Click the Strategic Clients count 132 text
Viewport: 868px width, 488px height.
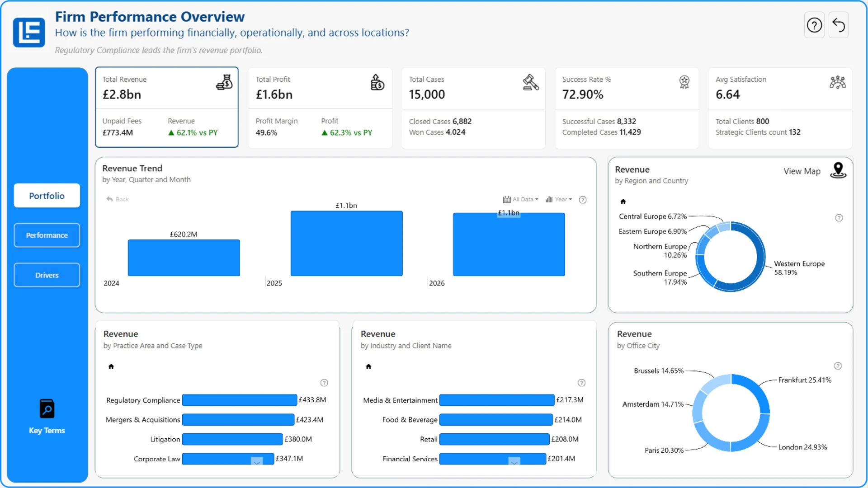tap(758, 132)
